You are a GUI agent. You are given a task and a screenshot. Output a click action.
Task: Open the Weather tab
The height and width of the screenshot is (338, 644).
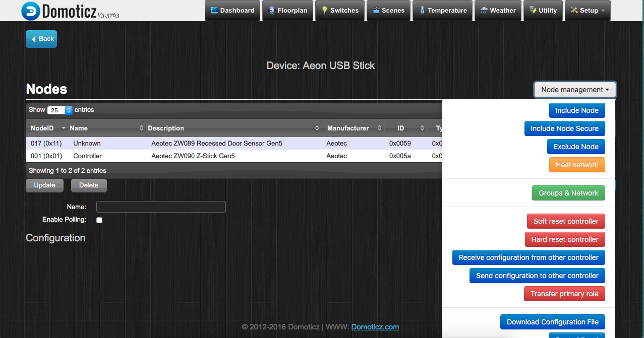tap(498, 11)
